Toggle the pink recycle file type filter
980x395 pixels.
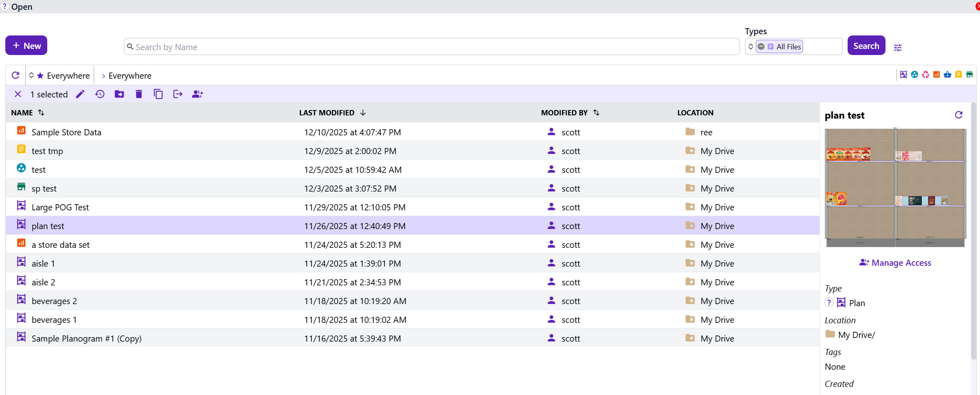[x=925, y=75]
